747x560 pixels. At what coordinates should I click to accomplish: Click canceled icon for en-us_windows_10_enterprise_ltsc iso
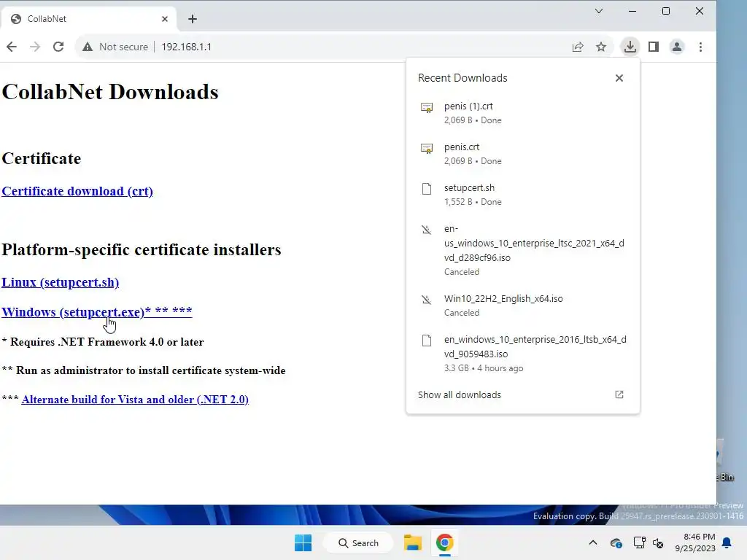[426, 230]
